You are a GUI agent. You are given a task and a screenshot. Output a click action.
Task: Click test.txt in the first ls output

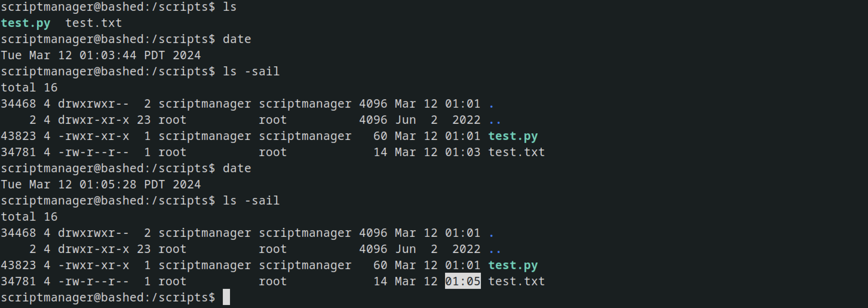tap(93, 23)
